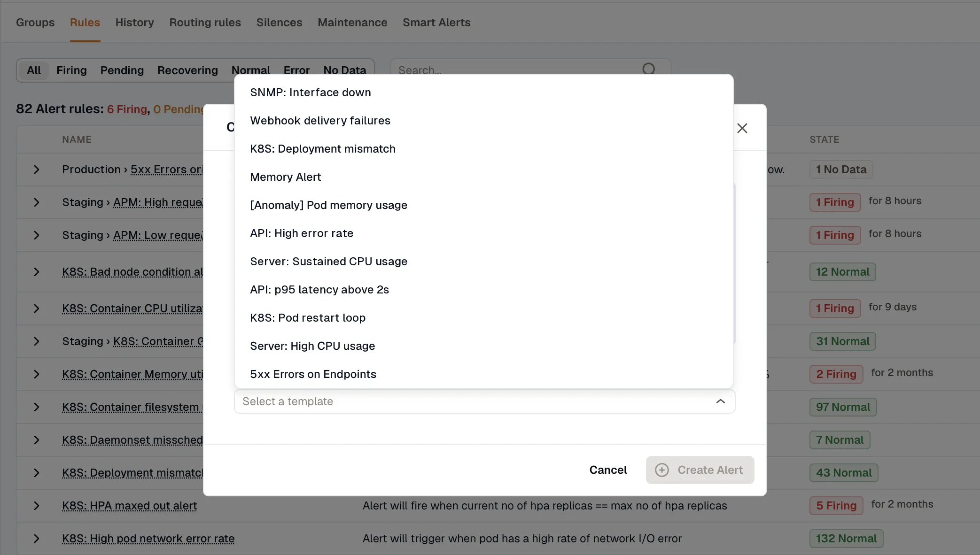Screen dimensions: 980x555
Task: Expand K8S: HPA maxed out alert row
Action: tap(37, 506)
